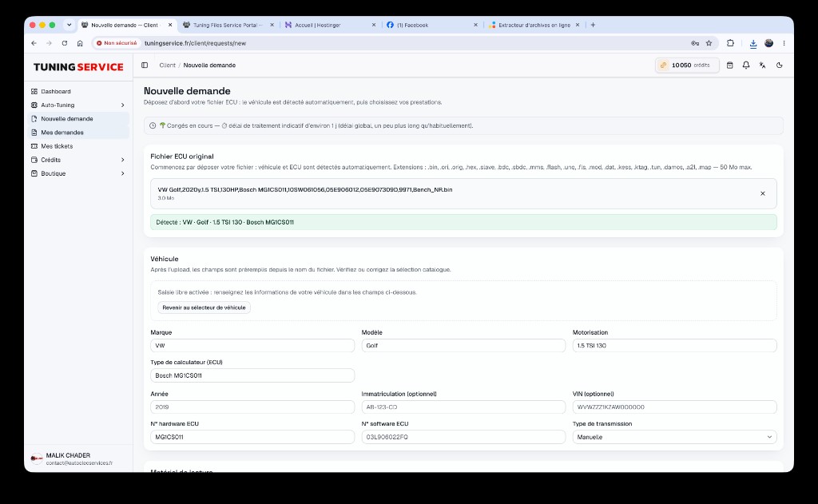
Task: Remove the uploaded ECU file
Action: tap(763, 193)
